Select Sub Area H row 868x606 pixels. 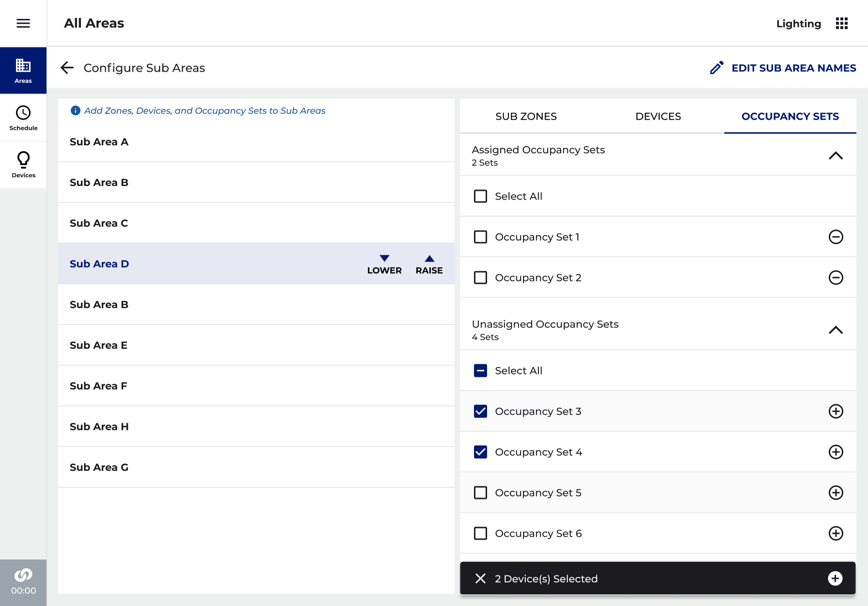[256, 427]
